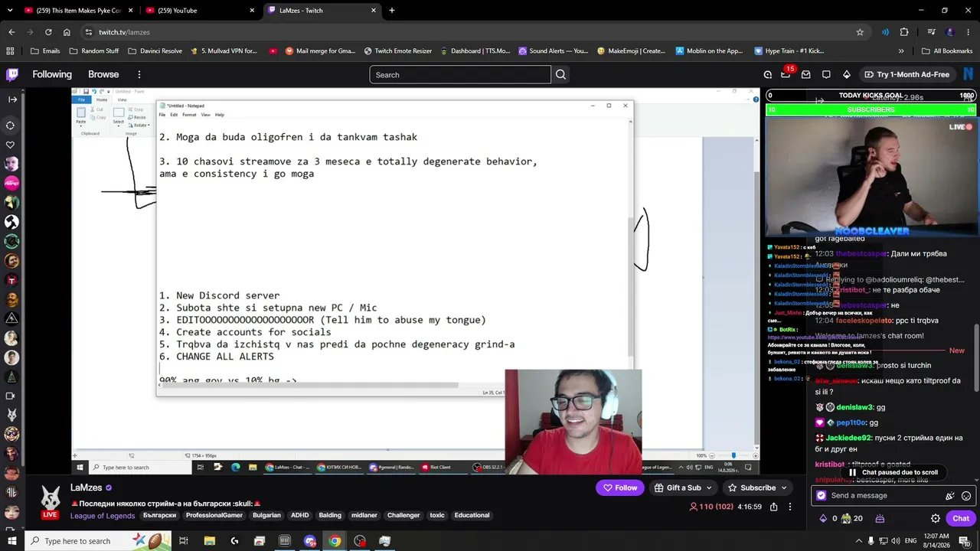Image resolution: width=980 pixels, height=551 pixels.
Task: Click the LaMzes channel name
Action: (x=86, y=487)
